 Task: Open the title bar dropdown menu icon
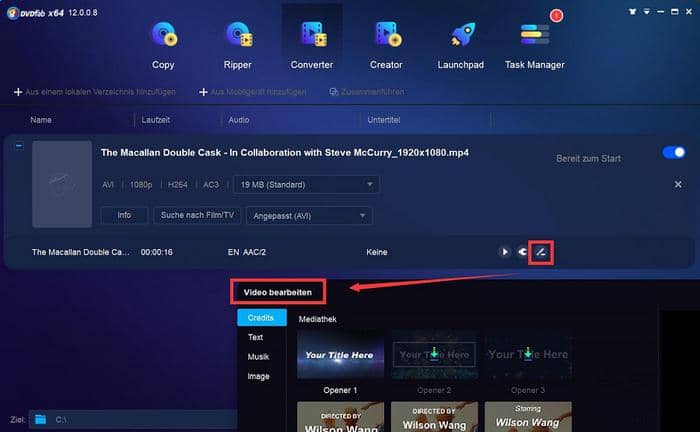point(647,12)
